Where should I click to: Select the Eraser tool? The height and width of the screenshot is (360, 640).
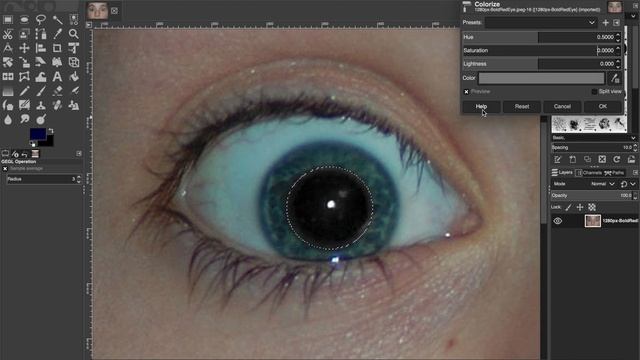(x=57, y=91)
